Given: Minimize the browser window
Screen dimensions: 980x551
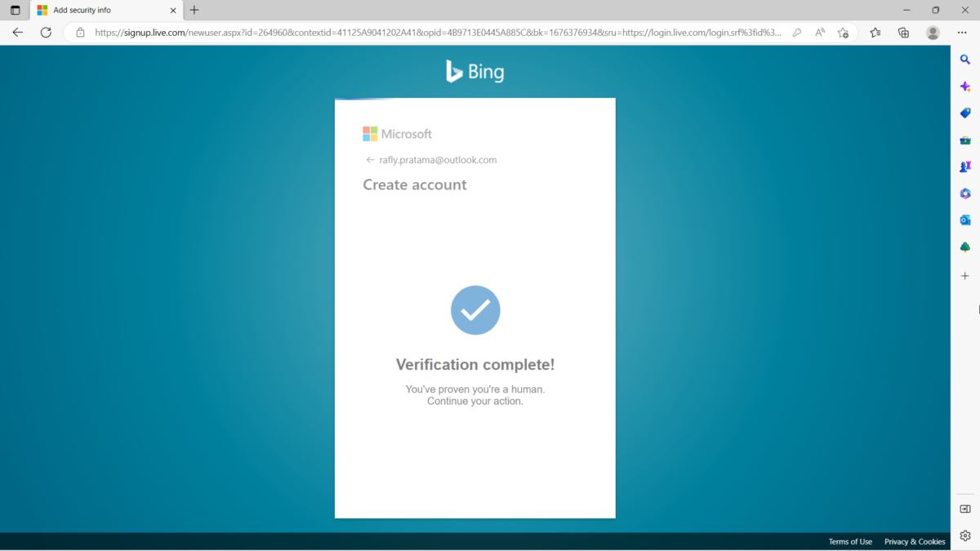Looking at the screenshot, I should (906, 11).
